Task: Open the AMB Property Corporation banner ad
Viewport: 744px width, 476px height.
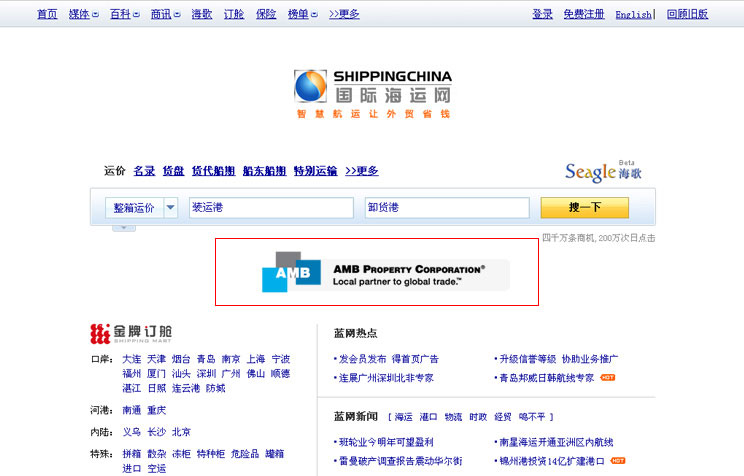Action: (x=377, y=272)
